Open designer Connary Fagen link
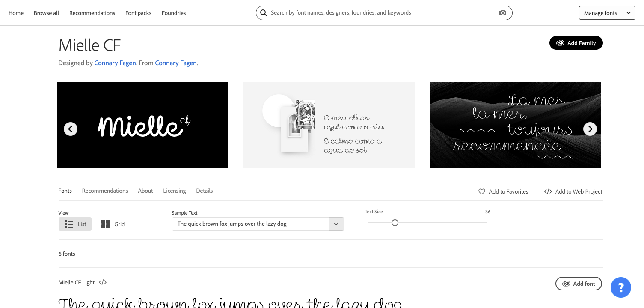 point(115,63)
